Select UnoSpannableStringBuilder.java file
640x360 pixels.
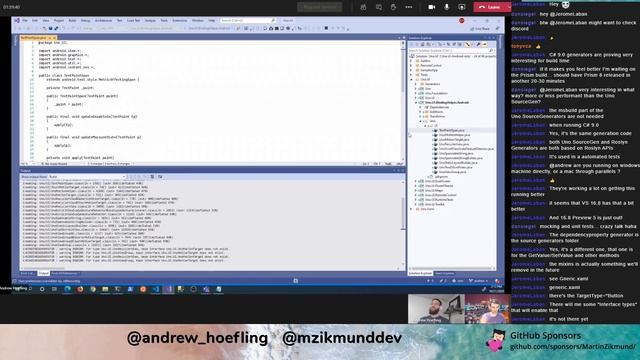[461, 158]
